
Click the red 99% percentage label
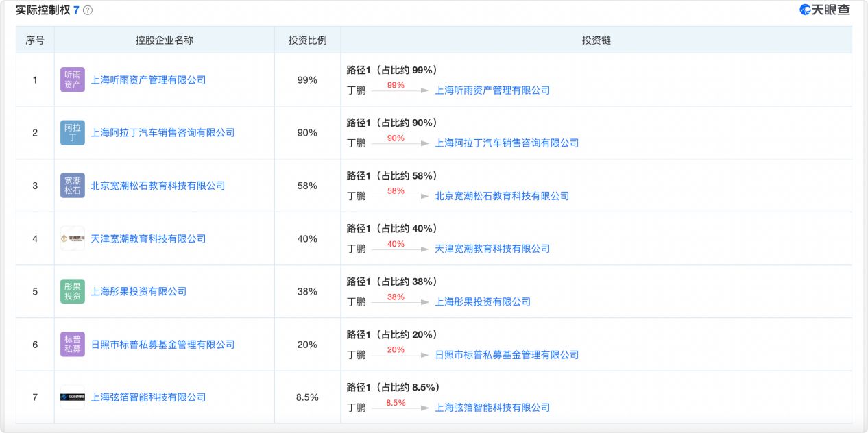(394, 86)
